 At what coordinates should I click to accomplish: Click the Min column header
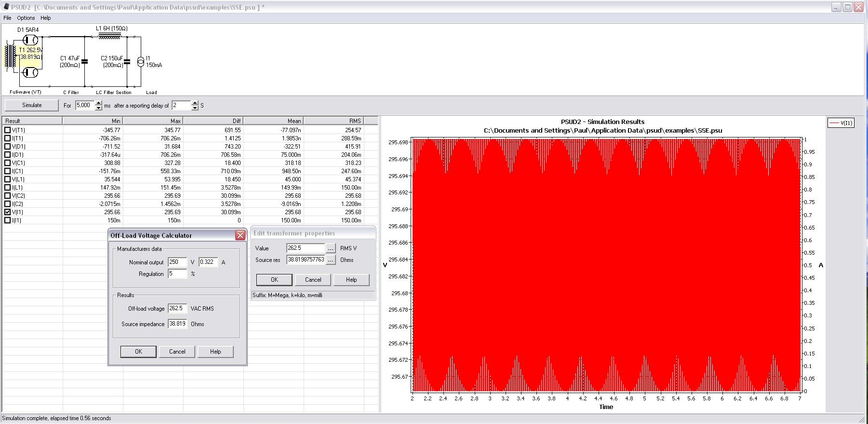point(93,121)
